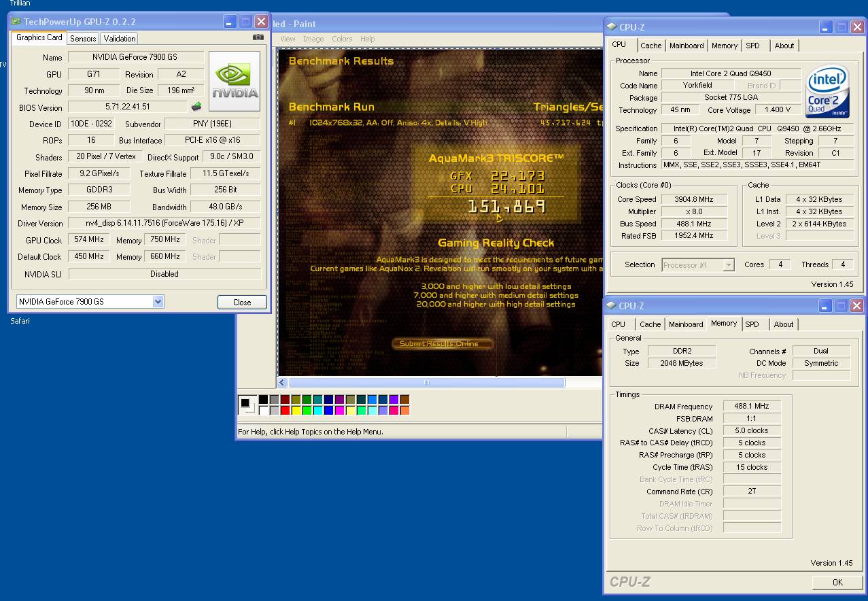Click the Code Name Yorkfield field
Screen dimensions: 868x601
[697, 85]
